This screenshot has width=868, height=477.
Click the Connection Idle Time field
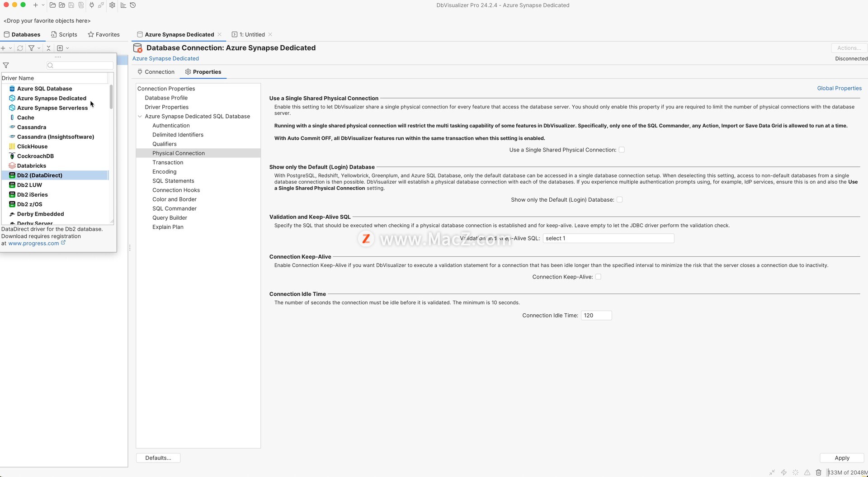pos(596,316)
